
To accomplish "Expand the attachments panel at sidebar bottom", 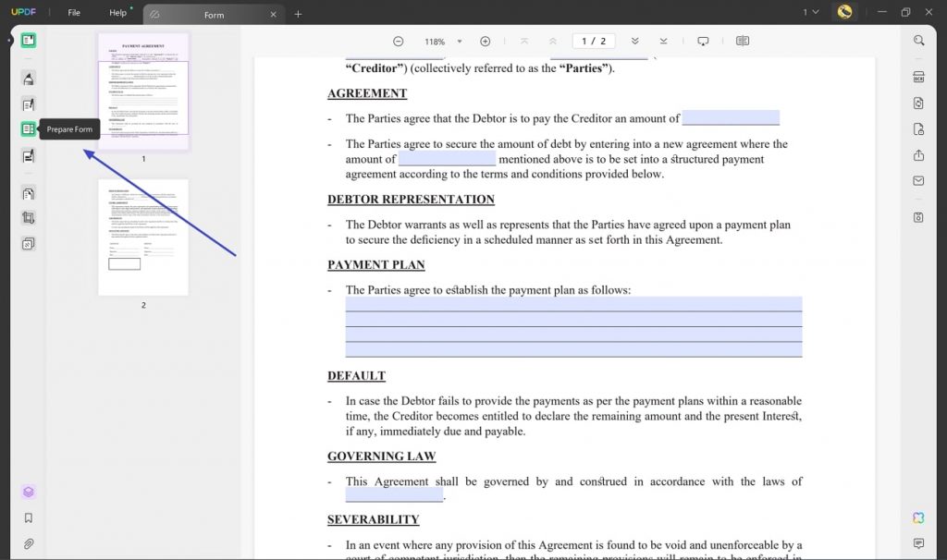I will pos(27,543).
